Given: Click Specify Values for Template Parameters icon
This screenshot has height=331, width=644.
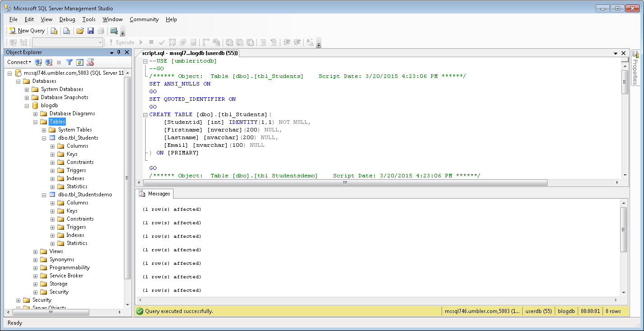Looking at the screenshot, I should point(310,42).
